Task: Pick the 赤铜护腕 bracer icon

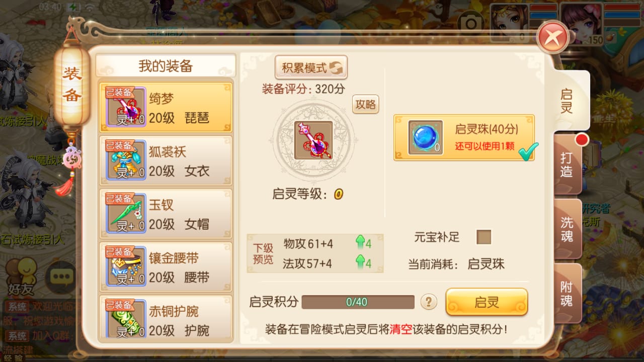Action: [126, 319]
